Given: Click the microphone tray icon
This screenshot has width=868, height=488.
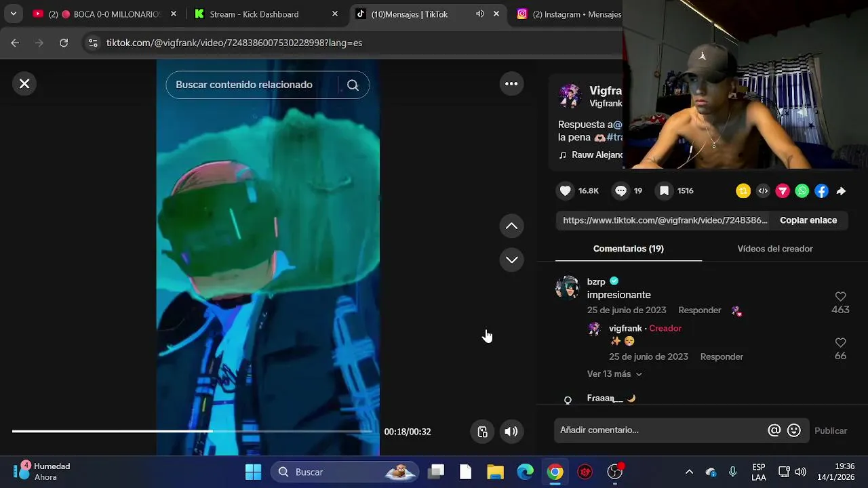Looking at the screenshot, I should [x=732, y=472].
